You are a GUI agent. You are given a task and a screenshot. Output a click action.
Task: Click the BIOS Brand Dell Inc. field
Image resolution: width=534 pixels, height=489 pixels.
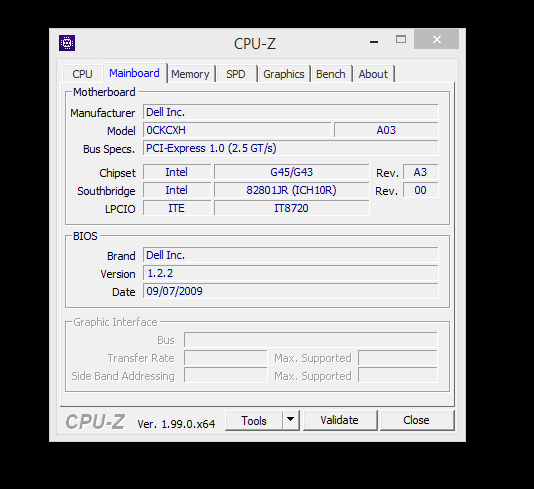tap(291, 255)
